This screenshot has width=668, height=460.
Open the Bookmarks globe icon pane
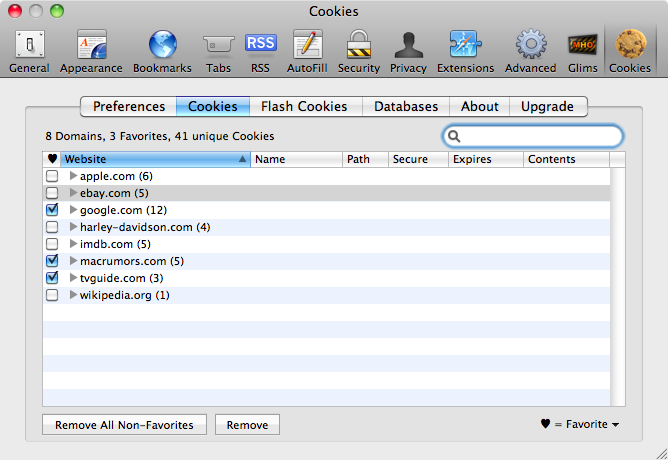coord(162,51)
